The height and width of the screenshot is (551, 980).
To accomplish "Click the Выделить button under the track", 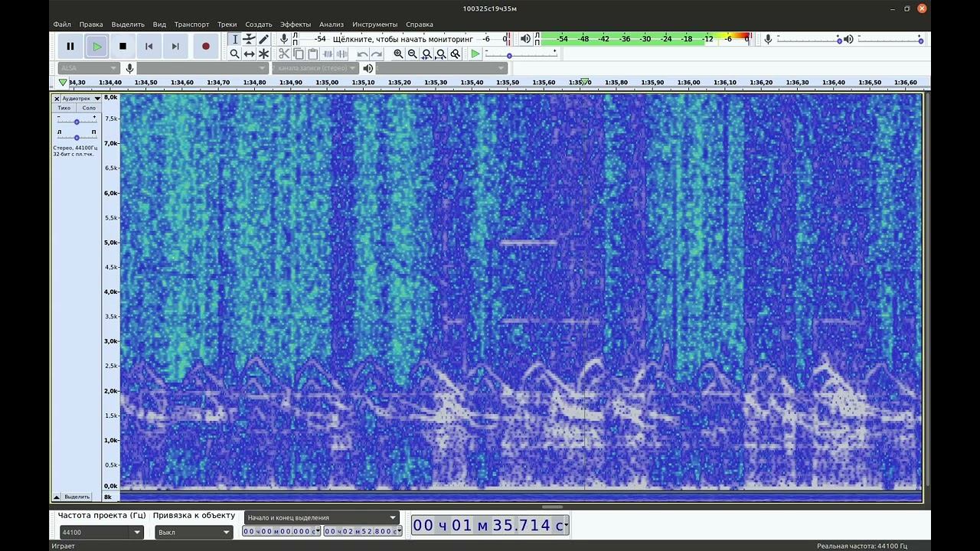I will [77, 497].
